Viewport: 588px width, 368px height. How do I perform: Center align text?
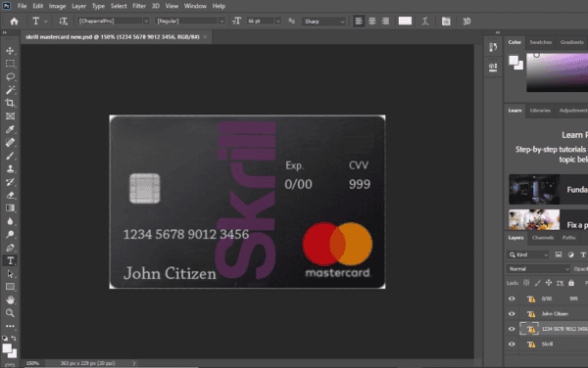(x=372, y=22)
